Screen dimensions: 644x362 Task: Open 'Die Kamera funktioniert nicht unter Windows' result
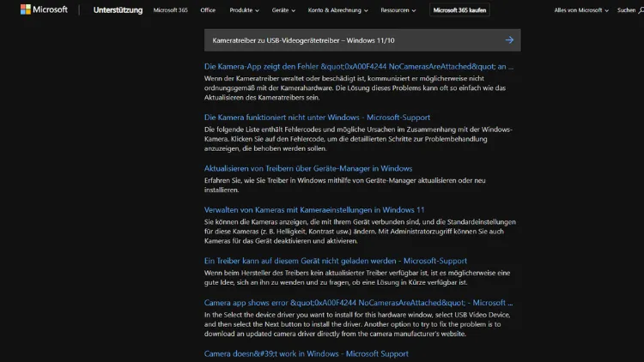pyautogui.click(x=317, y=118)
